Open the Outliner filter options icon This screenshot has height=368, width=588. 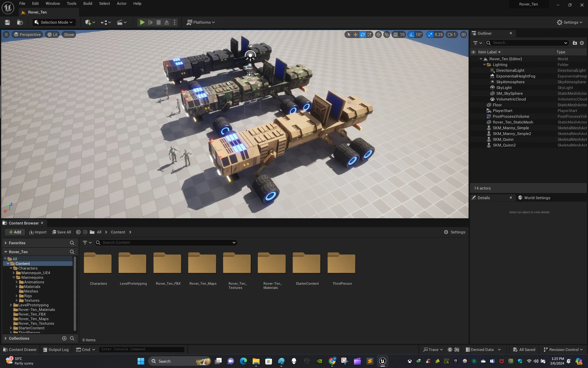pos(478,43)
